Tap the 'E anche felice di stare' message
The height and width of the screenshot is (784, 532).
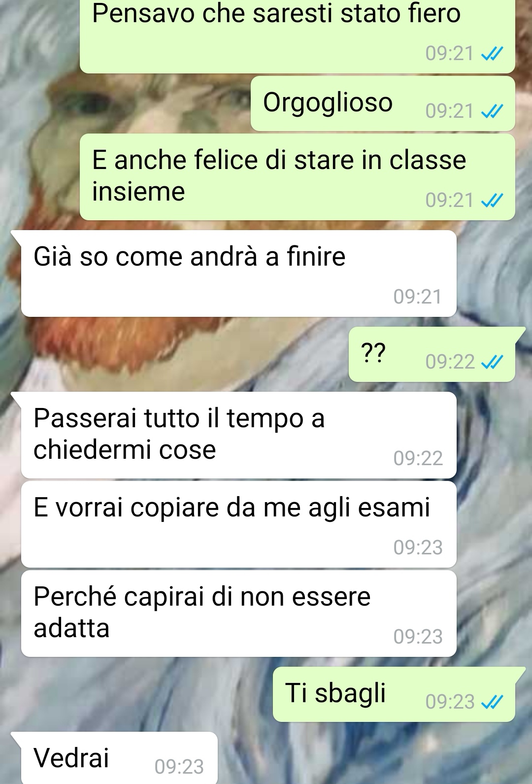pos(298,177)
